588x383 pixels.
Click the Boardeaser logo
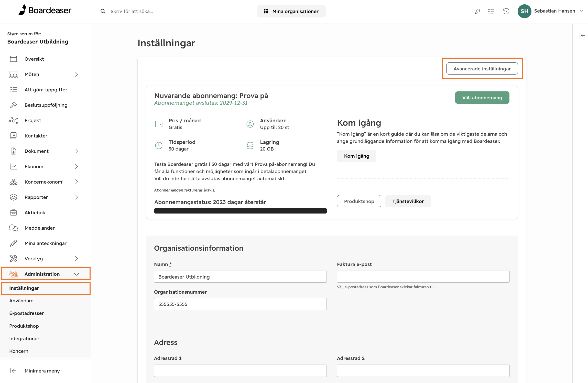point(45,10)
